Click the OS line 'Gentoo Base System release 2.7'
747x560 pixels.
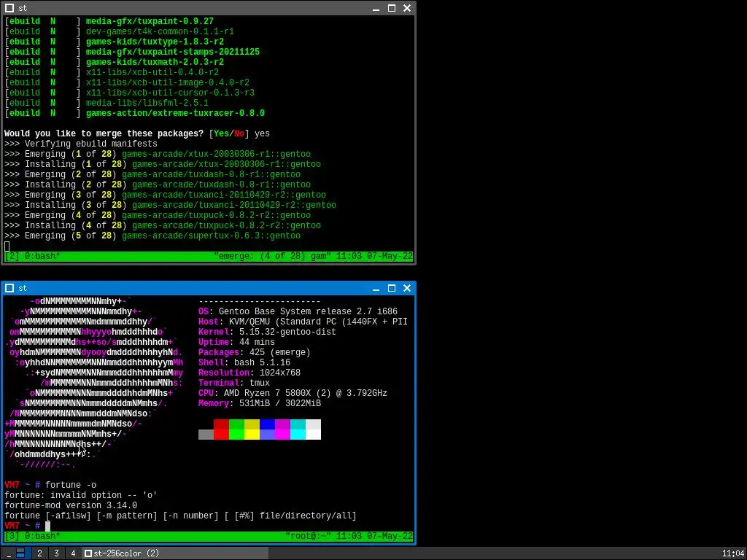coord(298,311)
